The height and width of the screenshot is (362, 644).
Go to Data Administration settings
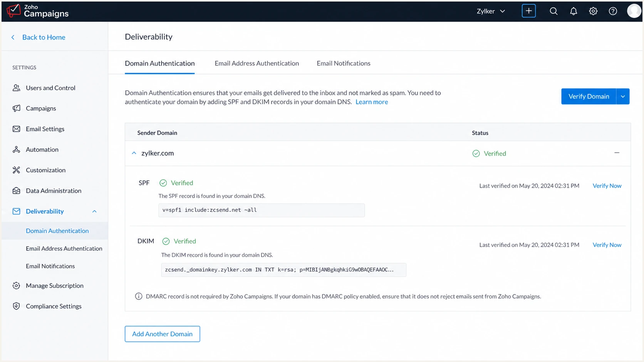tap(54, 190)
